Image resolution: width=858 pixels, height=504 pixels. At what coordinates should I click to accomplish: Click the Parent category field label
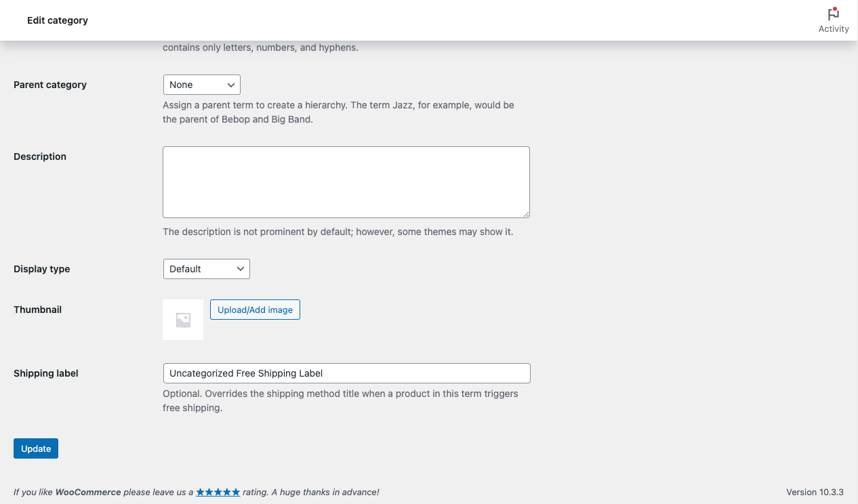[50, 85]
